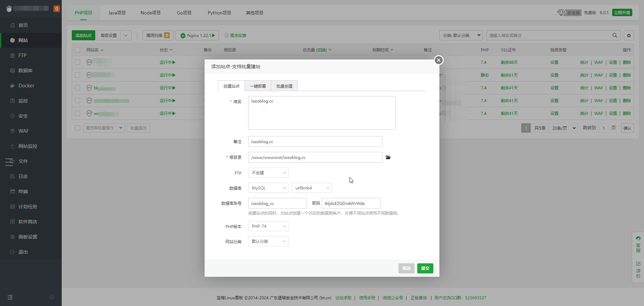Open the 数据库 sidebar icon

point(12,71)
